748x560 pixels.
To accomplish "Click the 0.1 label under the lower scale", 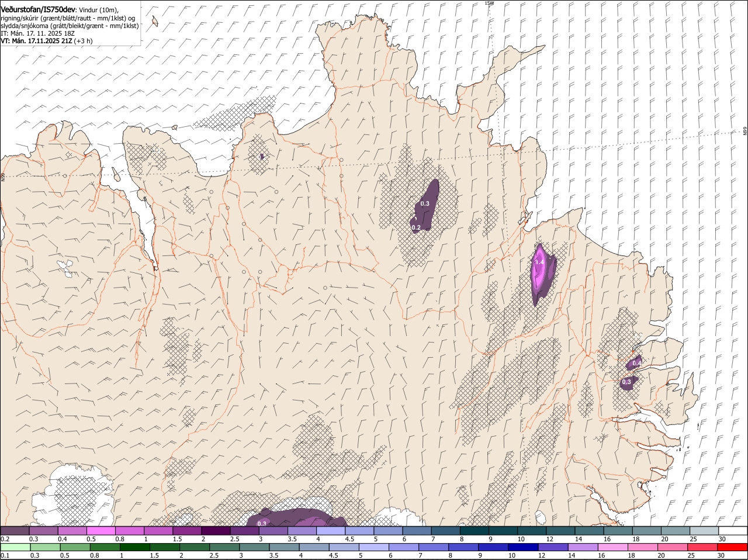I will pyautogui.click(x=5, y=555).
